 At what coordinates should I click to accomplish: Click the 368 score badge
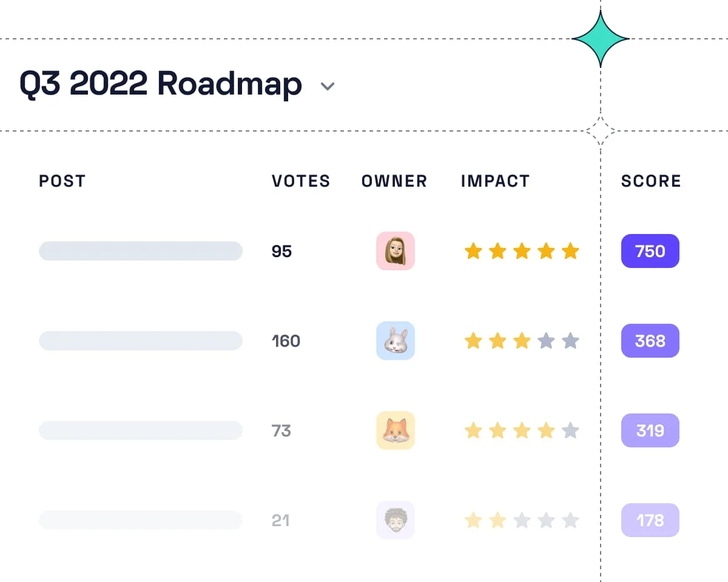pos(650,341)
